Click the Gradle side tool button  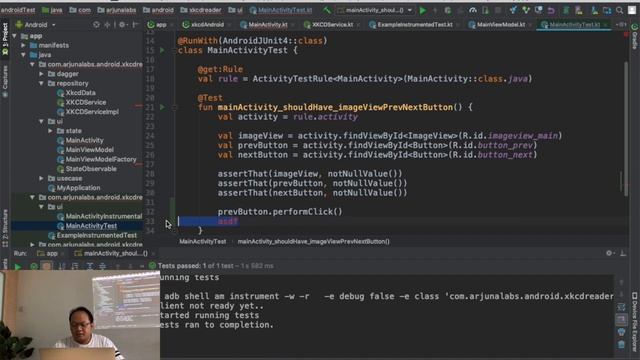point(635,37)
